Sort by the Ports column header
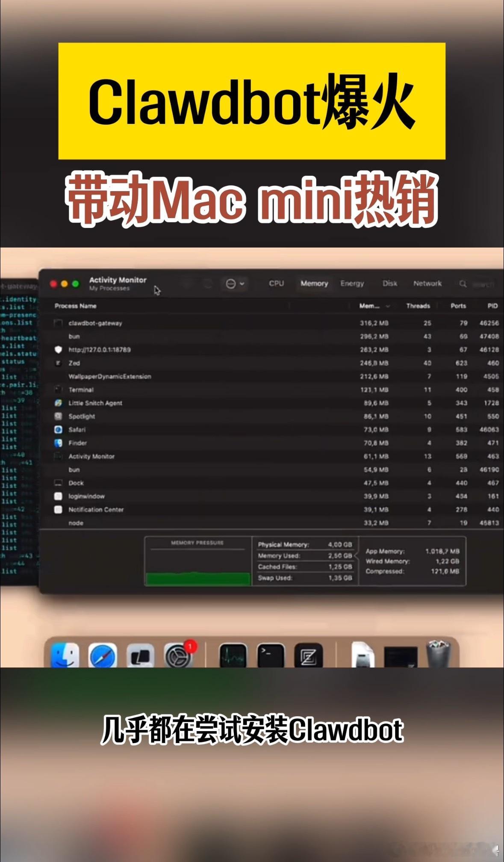 tap(458, 306)
